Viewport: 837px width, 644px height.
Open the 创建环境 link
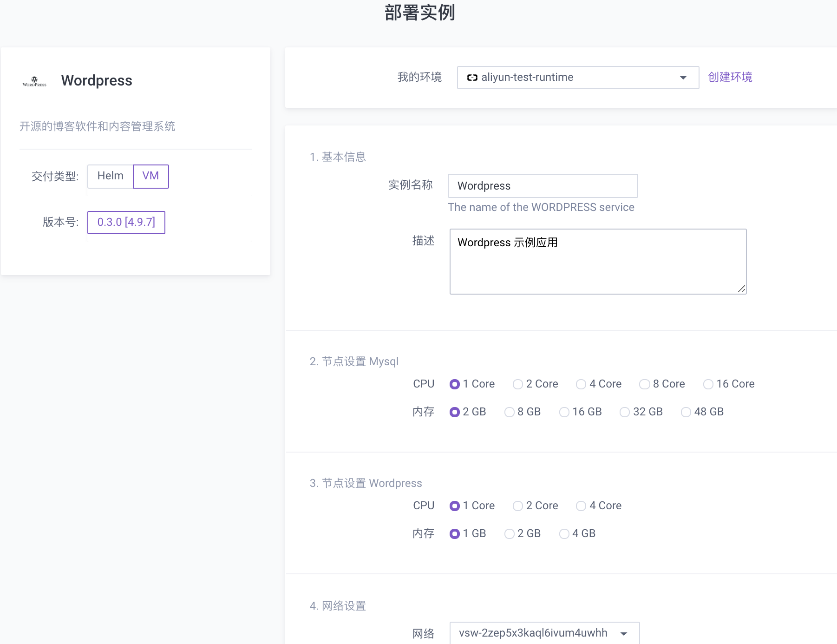coord(730,77)
